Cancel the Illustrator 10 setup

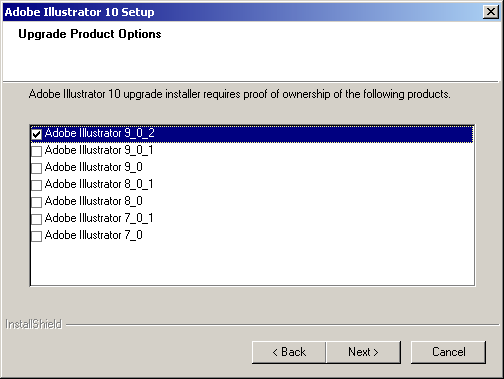[448, 352]
